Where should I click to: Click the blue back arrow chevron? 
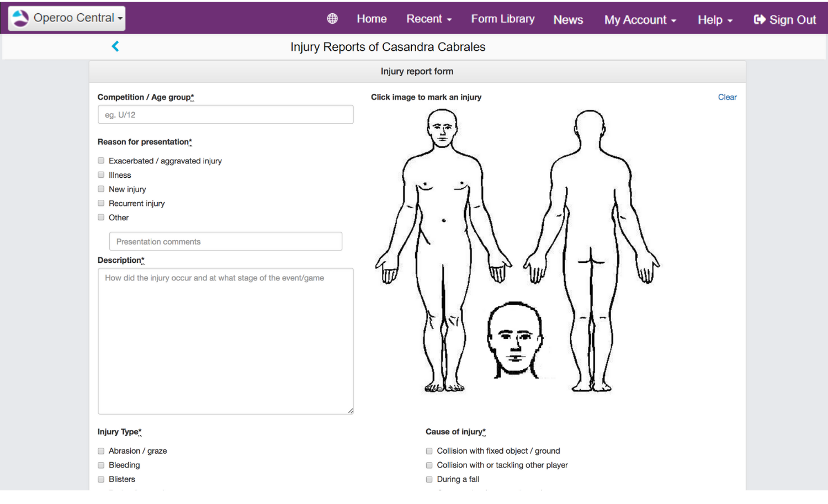click(115, 46)
